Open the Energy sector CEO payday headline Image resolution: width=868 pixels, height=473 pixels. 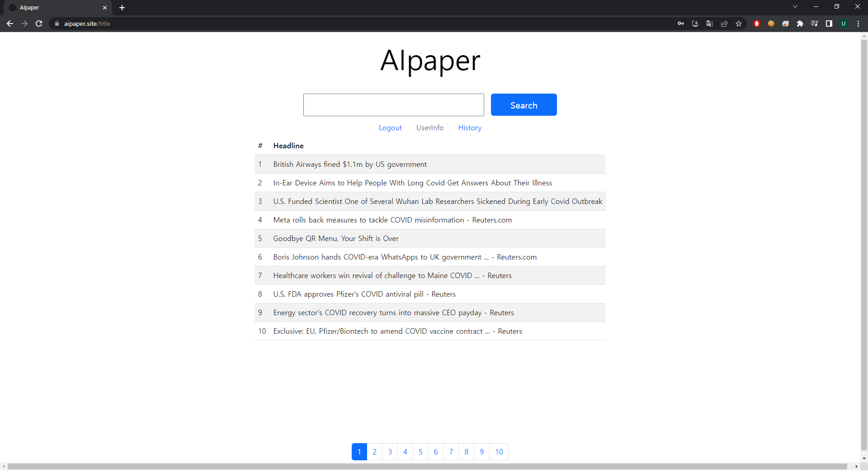393,312
